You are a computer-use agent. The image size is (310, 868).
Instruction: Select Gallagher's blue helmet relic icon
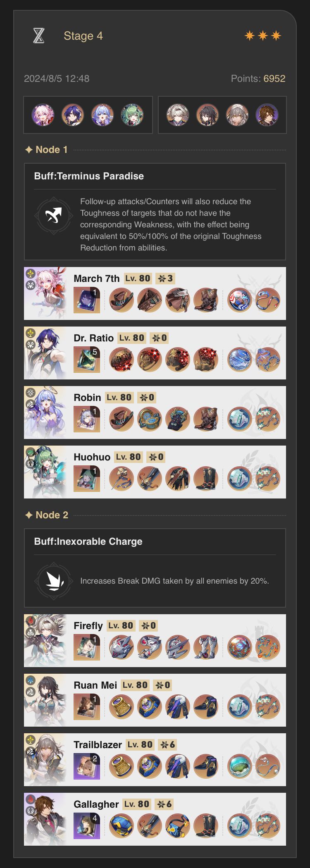pos(122,826)
